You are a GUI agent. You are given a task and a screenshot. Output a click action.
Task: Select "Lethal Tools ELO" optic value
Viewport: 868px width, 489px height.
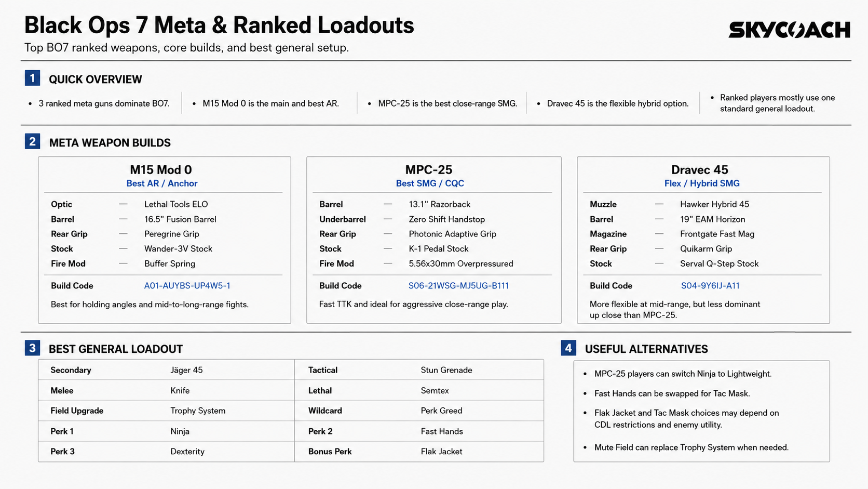point(176,204)
